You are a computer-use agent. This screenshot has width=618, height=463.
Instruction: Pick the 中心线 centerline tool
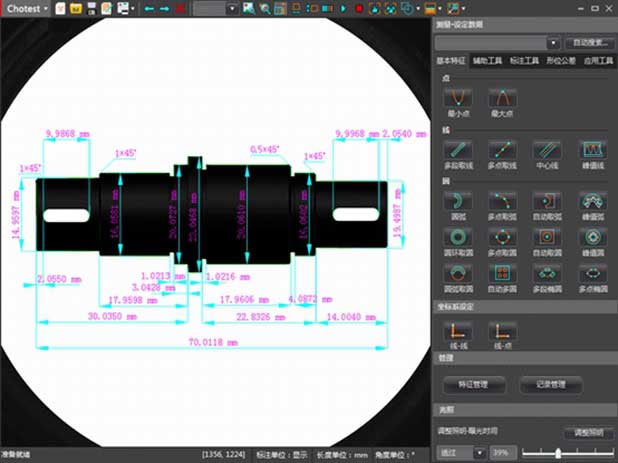click(546, 150)
